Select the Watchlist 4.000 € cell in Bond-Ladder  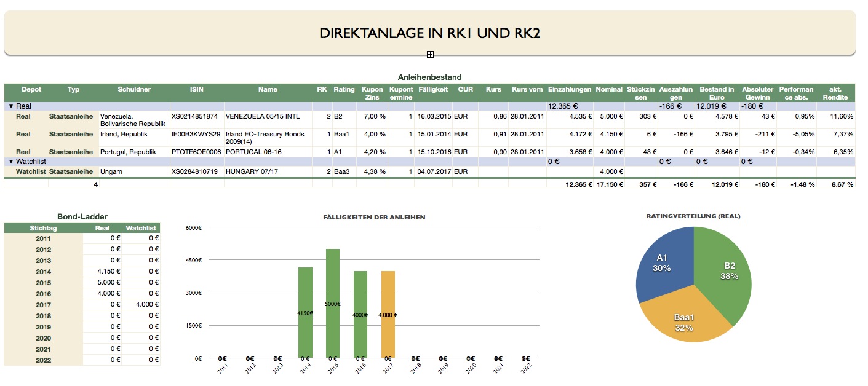(x=146, y=305)
